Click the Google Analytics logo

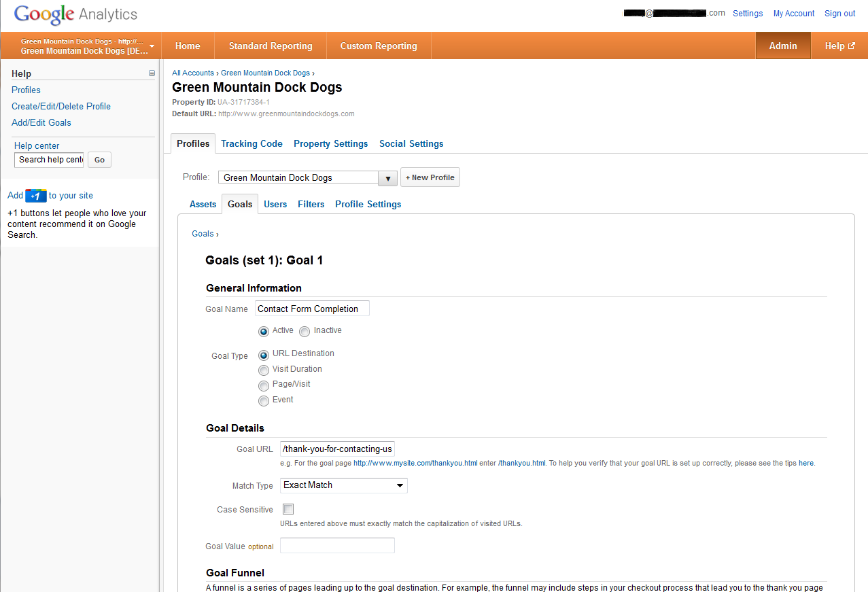[x=75, y=14]
